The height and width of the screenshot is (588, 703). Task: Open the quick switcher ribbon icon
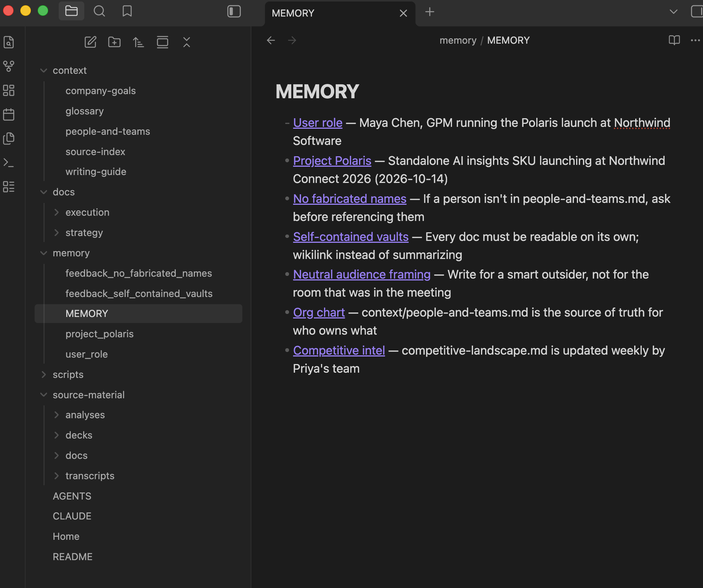[x=9, y=42]
